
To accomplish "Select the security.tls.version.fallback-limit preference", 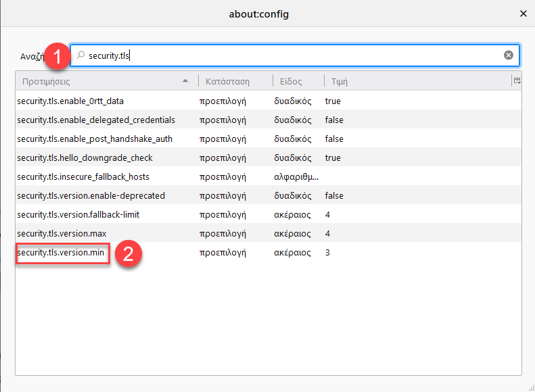I will 78,215.
